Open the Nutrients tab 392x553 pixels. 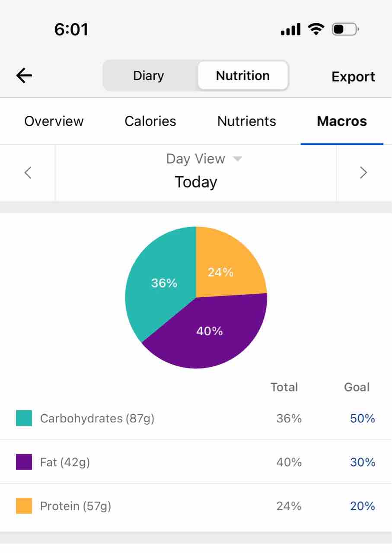tap(247, 121)
